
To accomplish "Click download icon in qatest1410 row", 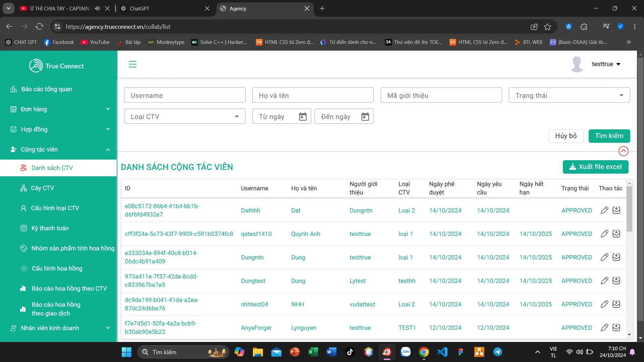I will [616, 234].
